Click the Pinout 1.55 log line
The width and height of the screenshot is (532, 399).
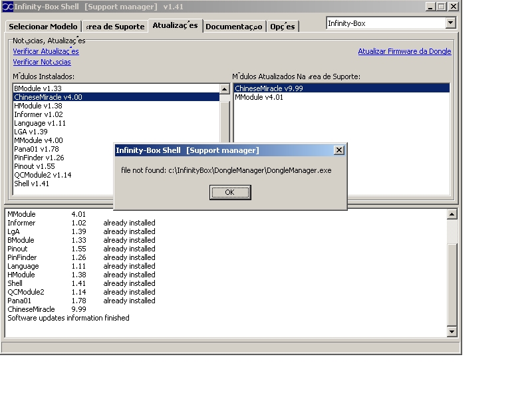coord(81,249)
